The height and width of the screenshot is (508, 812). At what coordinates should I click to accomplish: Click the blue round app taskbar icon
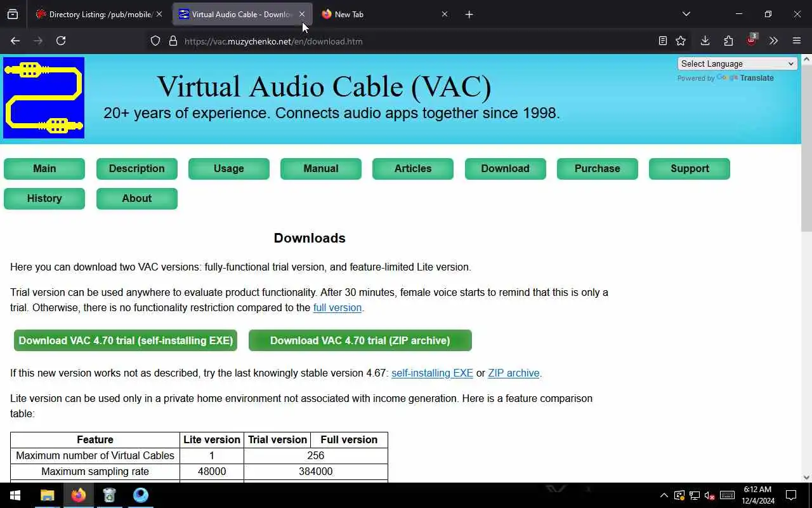141,495
